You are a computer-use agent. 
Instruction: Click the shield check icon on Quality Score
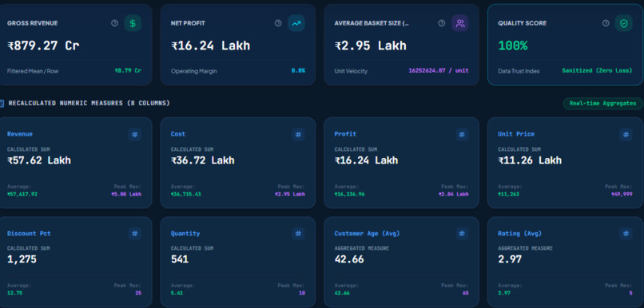tap(624, 23)
